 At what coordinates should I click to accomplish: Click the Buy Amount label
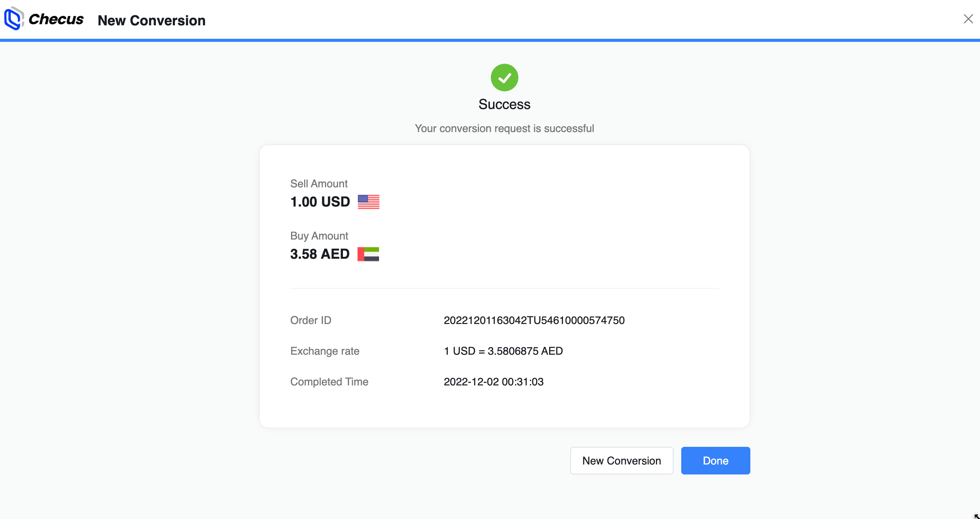(x=319, y=236)
